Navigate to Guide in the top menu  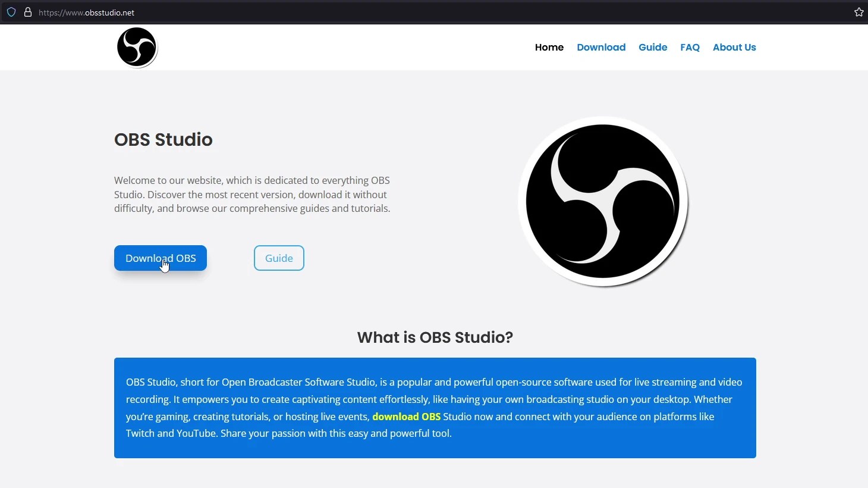652,47
